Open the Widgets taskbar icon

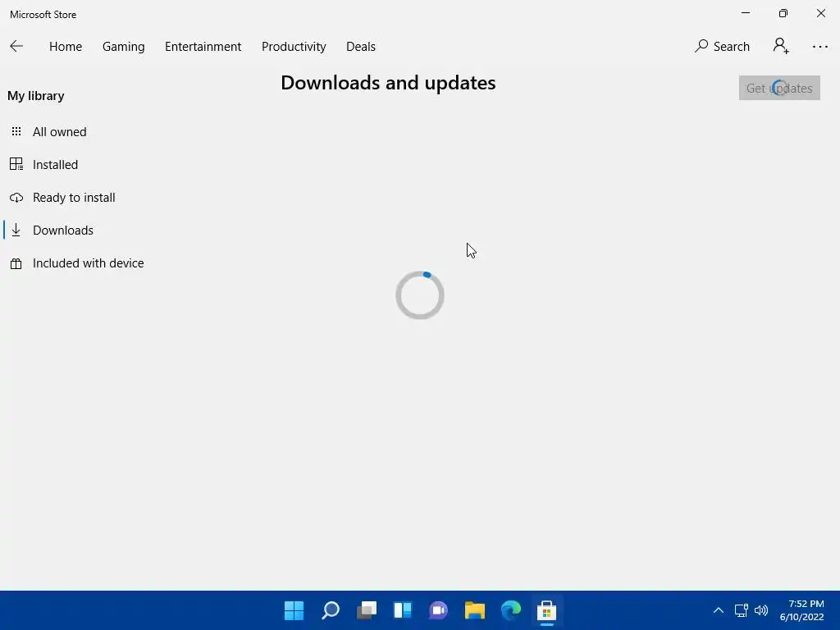[x=402, y=610]
